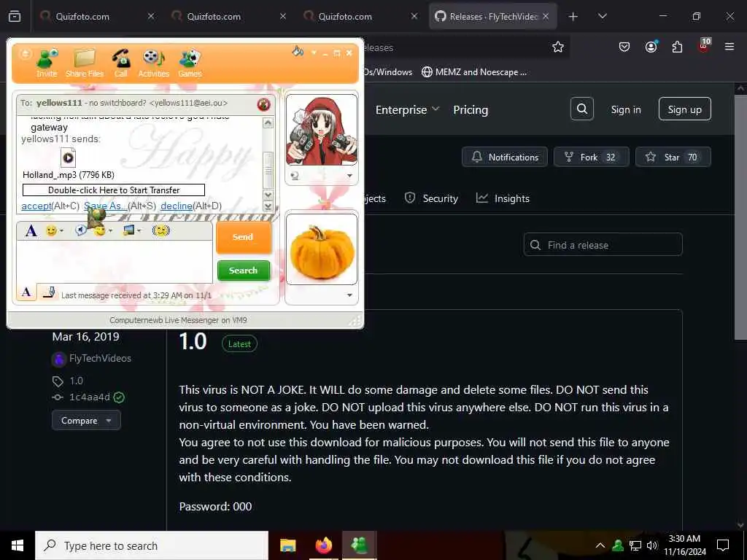Bookmark this page with the star icon

tap(558, 47)
